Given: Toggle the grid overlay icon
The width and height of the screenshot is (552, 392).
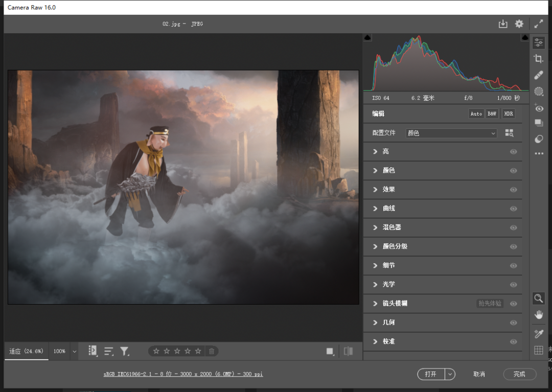Looking at the screenshot, I should 539,350.
